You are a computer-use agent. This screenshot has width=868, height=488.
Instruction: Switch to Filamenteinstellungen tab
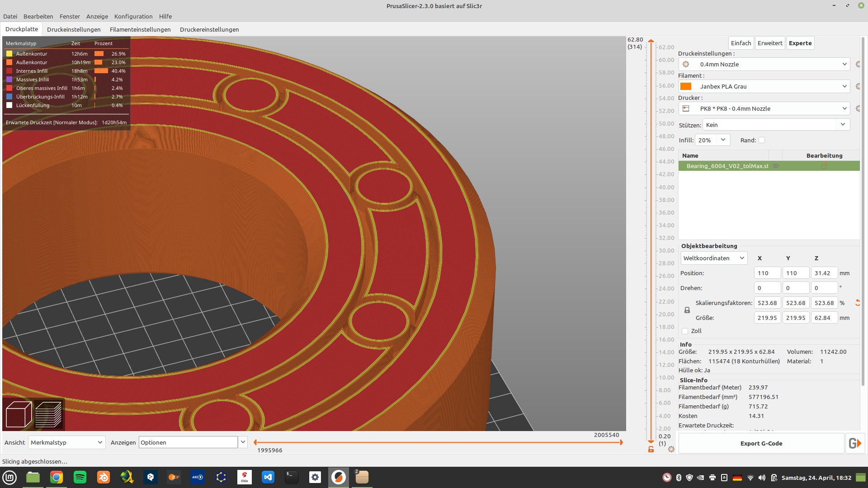click(x=140, y=29)
